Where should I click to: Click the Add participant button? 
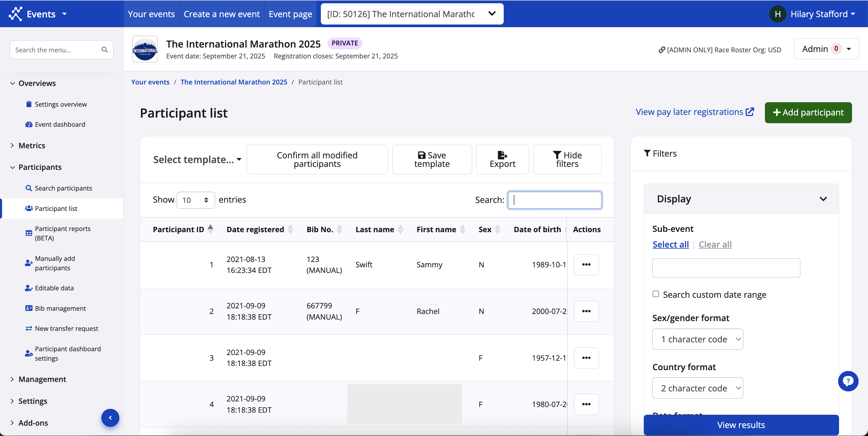[x=808, y=113]
